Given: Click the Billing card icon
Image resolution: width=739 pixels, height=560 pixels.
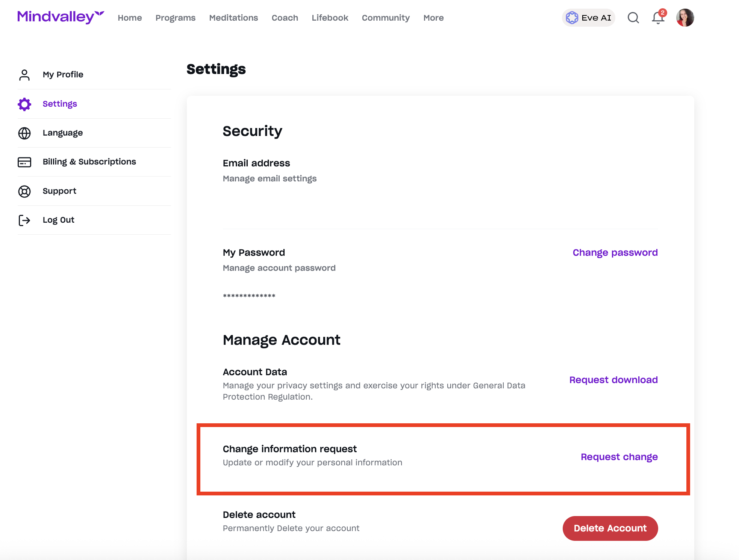Looking at the screenshot, I should 24,162.
